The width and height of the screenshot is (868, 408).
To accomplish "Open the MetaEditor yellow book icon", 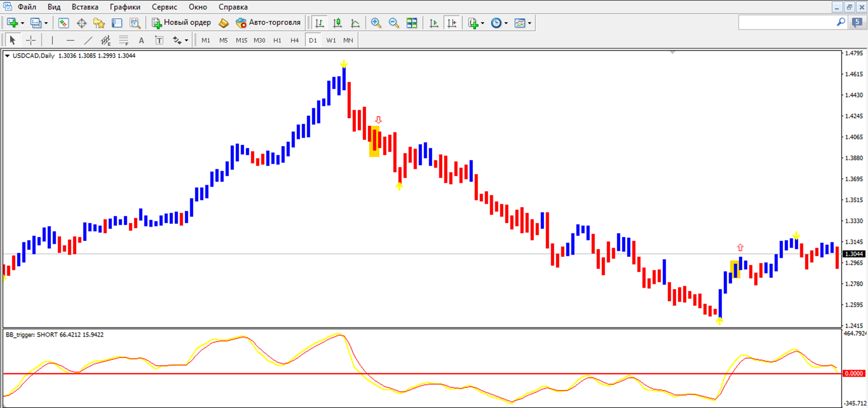I will 224,23.
